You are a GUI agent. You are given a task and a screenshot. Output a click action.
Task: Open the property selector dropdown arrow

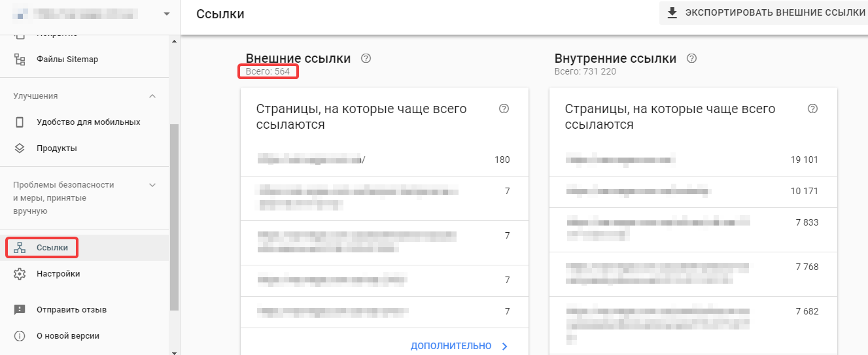click(x=166, y=14)
